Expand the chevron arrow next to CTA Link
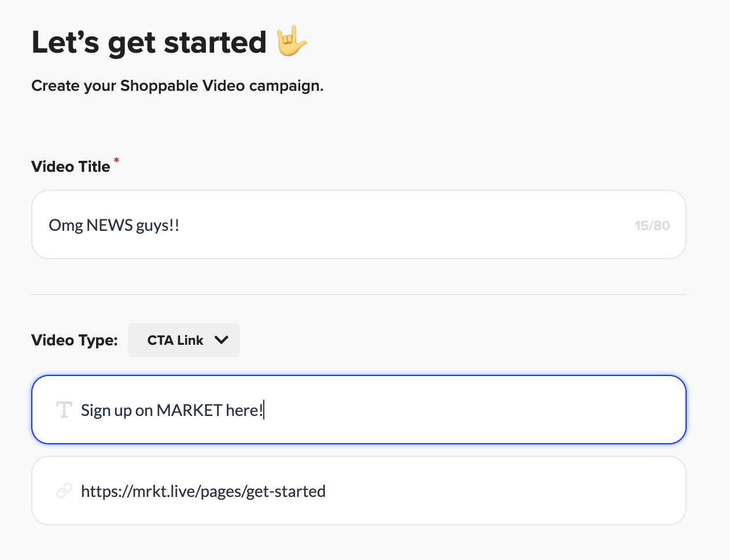Screen dimensions: 730x560 [x=221, y=340]
